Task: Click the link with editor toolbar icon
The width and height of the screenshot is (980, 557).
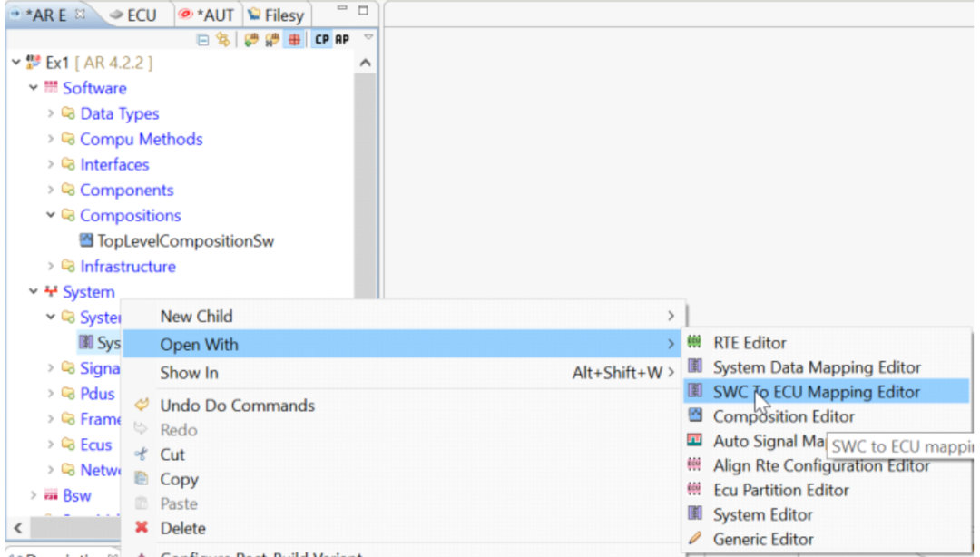Action: pos(223,40)
